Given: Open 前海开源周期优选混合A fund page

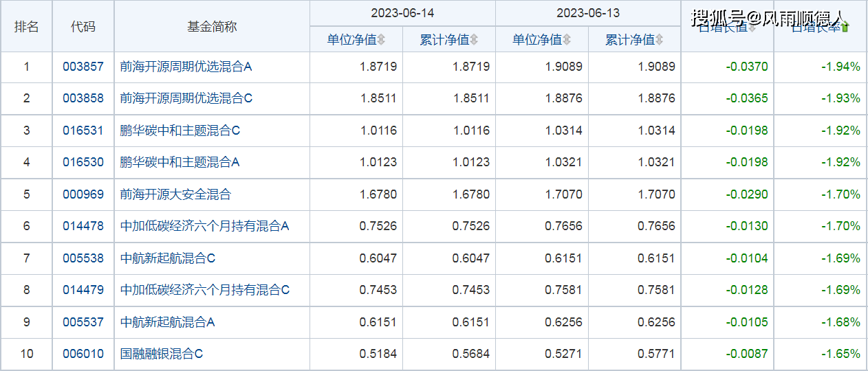Looking at the screenshot, I should pyautogui.click(x=186, y=67).
